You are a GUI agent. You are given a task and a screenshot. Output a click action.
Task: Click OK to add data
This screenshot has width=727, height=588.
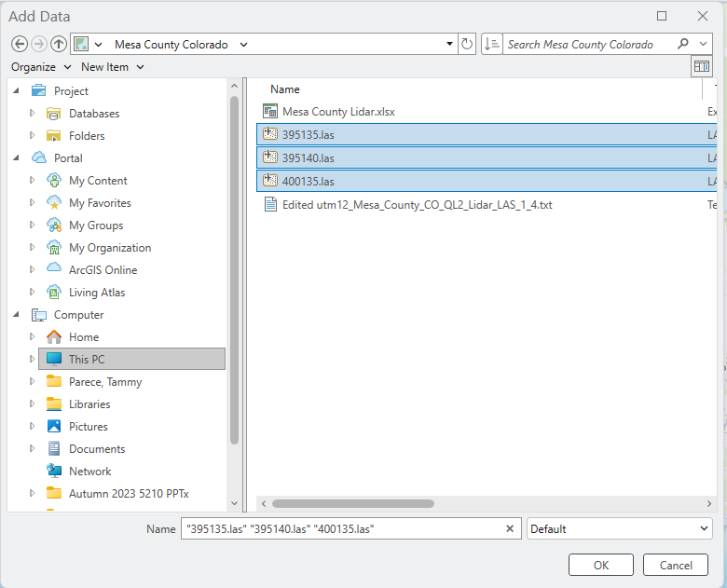pos(601,566)
